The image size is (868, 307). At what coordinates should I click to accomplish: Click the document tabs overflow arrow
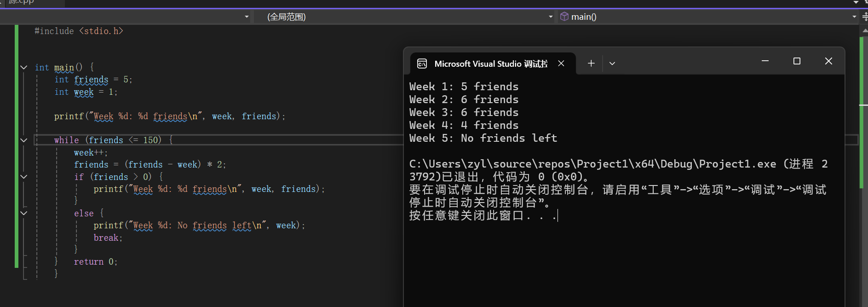coord(856,2)
